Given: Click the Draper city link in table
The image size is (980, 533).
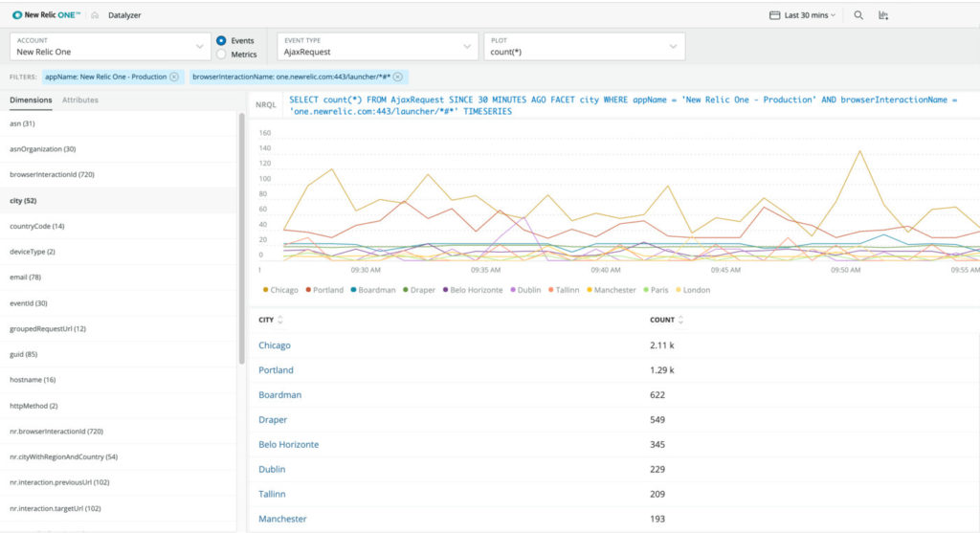Looking at the screenshot, I should tap(273, 420).
